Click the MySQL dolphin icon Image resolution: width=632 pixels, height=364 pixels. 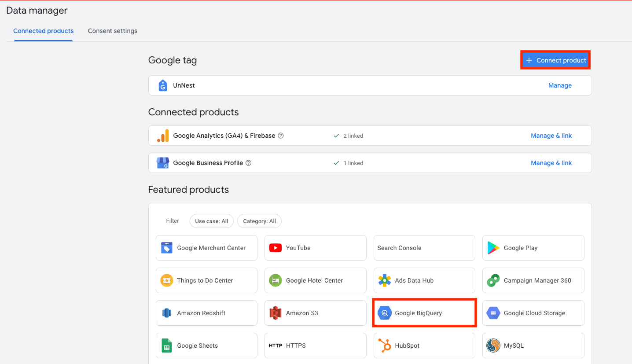(x=493, y=346)
